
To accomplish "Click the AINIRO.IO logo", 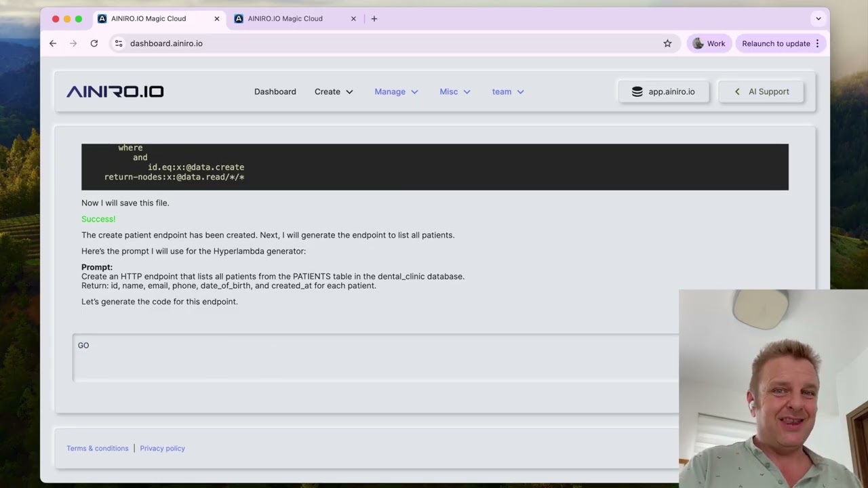I will (x=115, y=91).
